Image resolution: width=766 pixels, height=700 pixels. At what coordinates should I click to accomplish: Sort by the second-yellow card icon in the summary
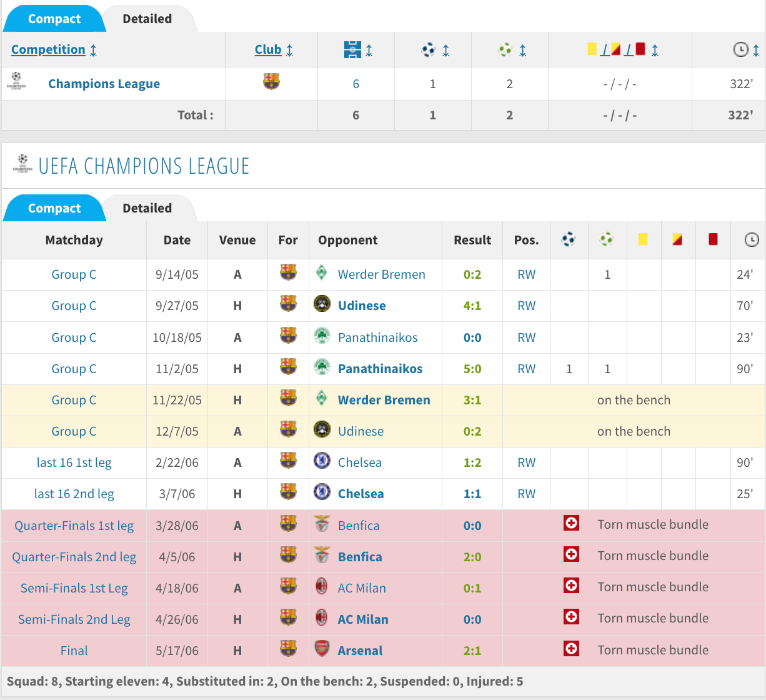coord(615,49)
